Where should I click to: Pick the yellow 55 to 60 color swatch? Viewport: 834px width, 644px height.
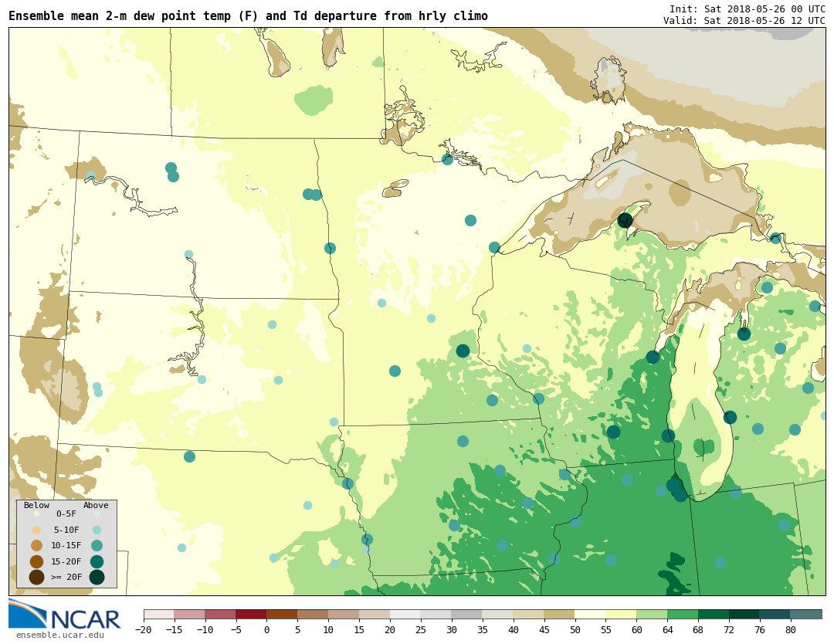pos(622,615)
